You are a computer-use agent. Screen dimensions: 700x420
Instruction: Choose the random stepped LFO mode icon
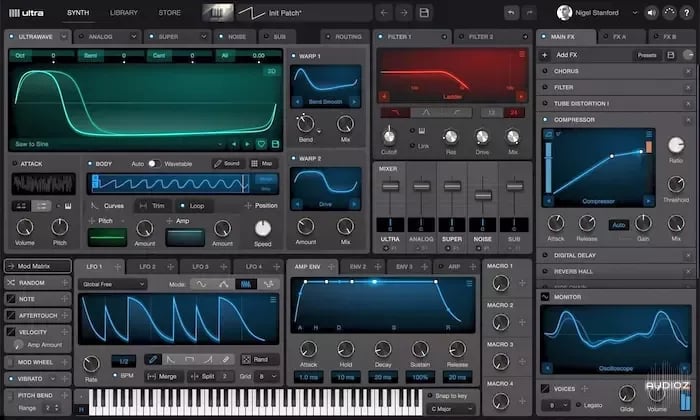(268, 284)
